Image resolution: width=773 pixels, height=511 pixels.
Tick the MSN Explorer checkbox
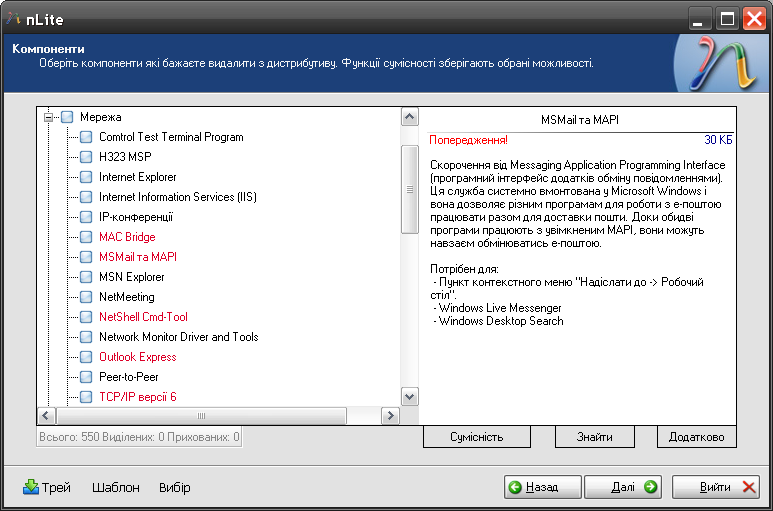[x=86, y=277]
